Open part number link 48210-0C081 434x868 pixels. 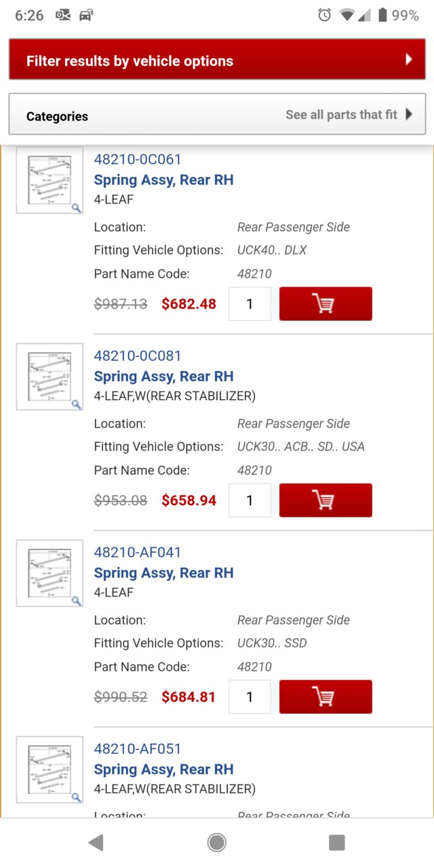(138, 356)
